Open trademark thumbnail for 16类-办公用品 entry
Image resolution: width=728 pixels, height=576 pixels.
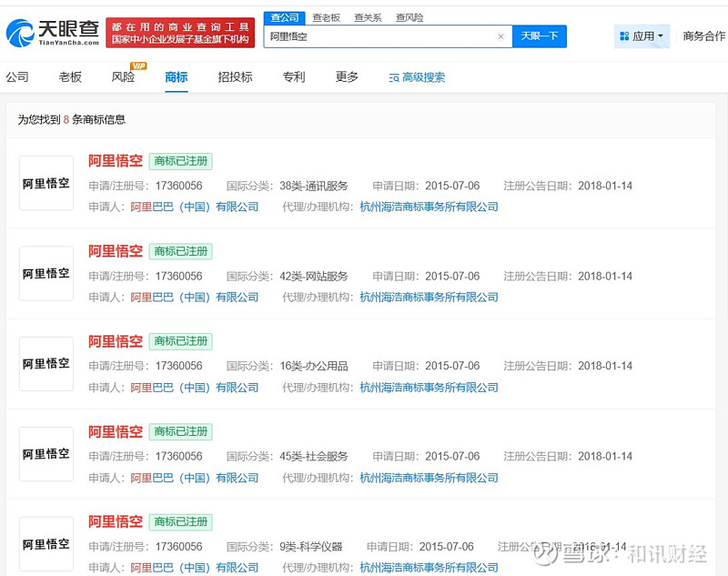click(46, 364)
